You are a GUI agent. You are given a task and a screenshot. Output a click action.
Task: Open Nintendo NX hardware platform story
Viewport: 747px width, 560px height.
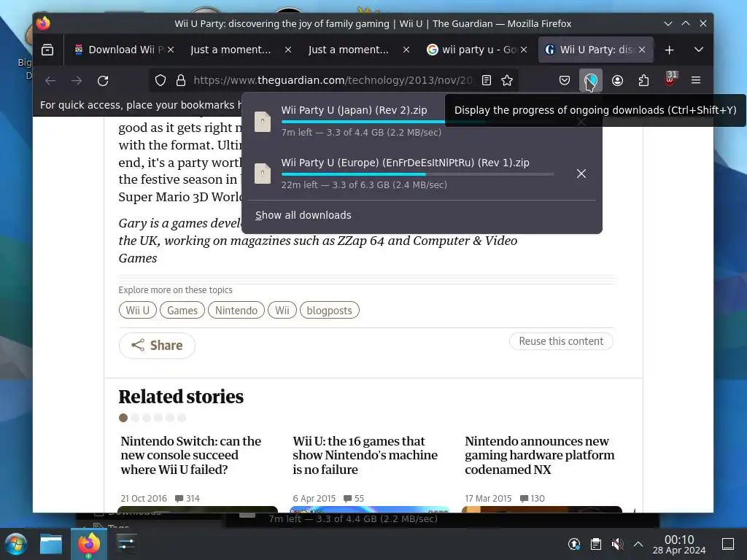tap(539, 455)
